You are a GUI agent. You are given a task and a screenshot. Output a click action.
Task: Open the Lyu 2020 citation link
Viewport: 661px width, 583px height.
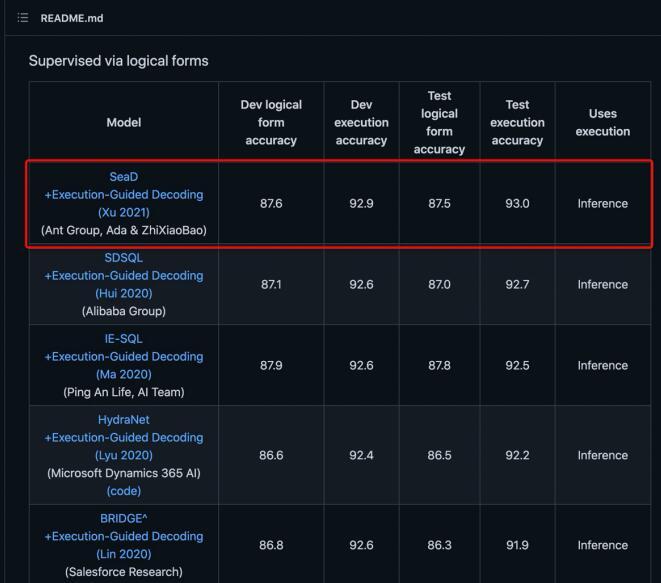[124, 456]
